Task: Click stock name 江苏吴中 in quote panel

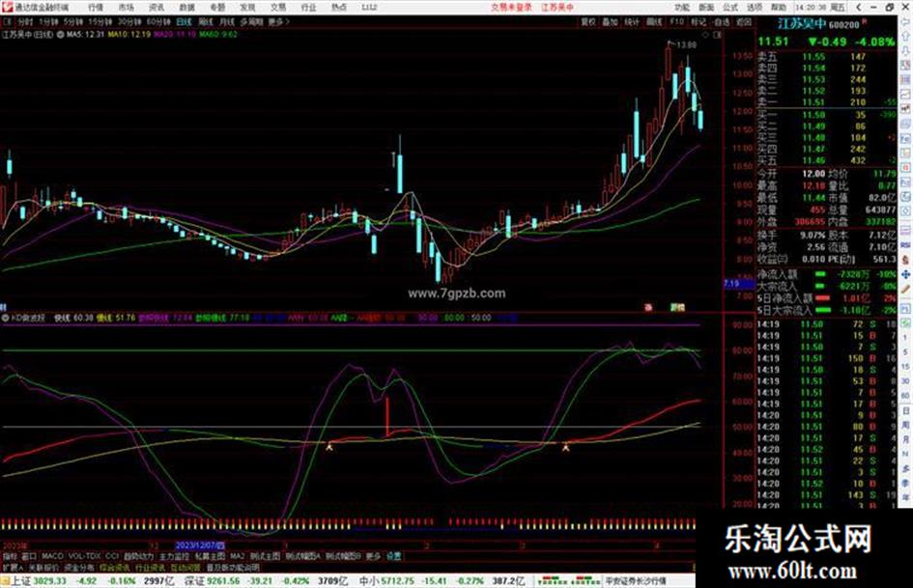Action: pyautogui.click(x=802, y=24)
